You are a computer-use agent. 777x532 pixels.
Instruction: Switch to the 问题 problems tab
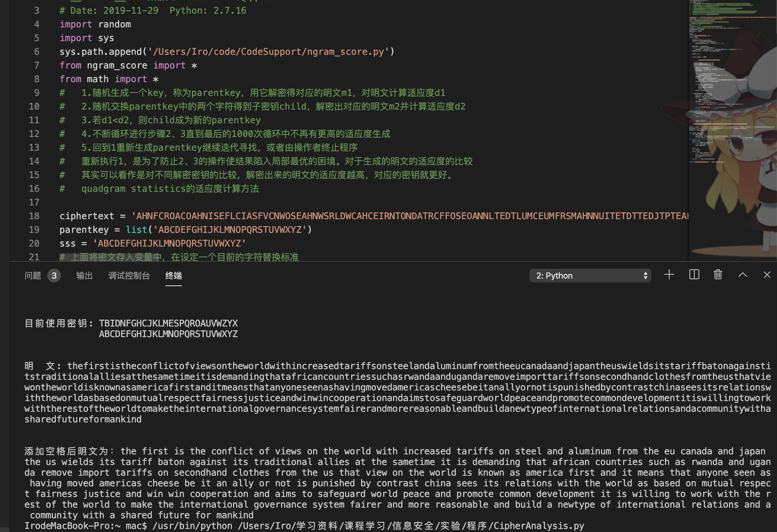(33, 276)
